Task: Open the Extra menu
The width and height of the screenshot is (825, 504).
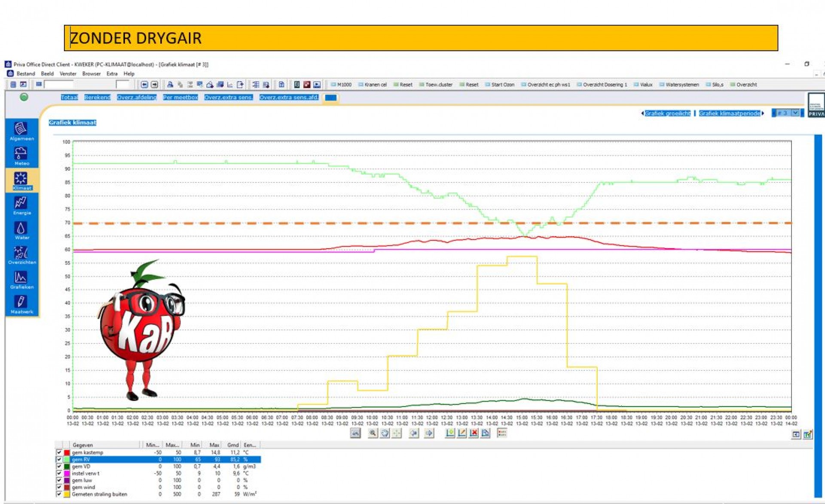Action: [112, 74]
